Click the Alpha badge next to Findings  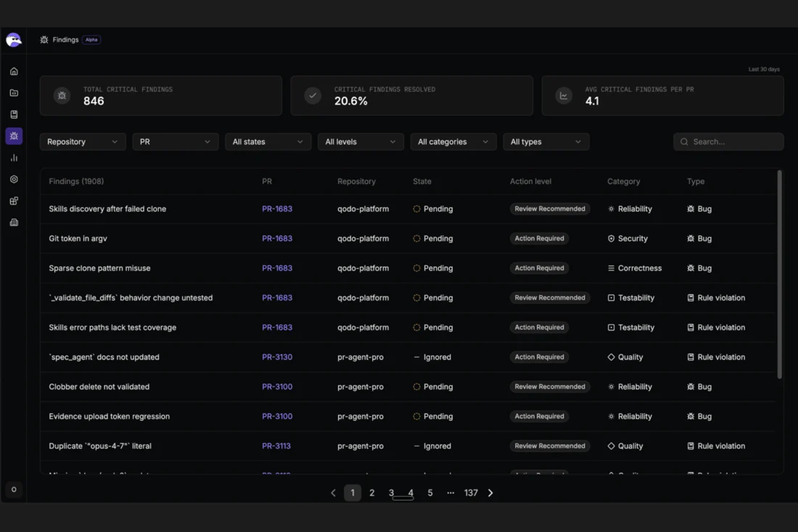point(92,40)
